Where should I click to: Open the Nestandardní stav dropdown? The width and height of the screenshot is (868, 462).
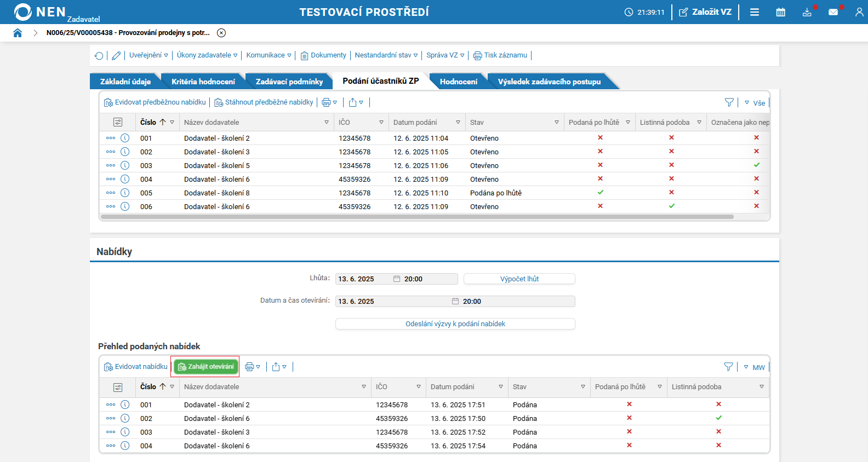pos(386,55)
